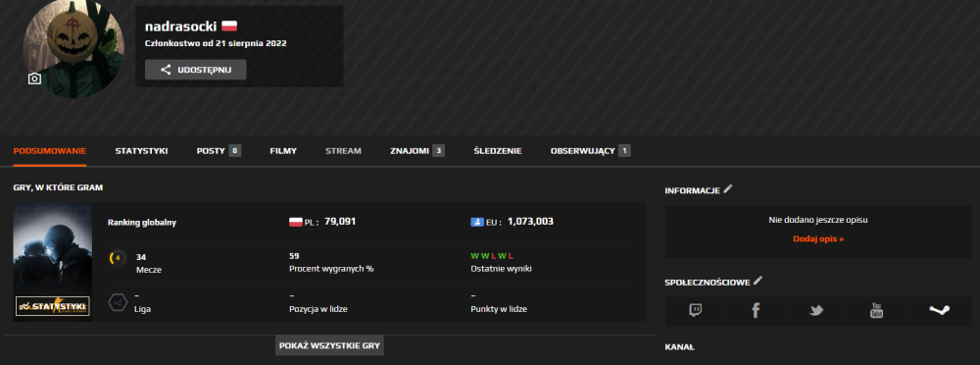Screen dimensions: 980x365
Task: Select the Śledzenie tab
Action: tap(498, 151)
